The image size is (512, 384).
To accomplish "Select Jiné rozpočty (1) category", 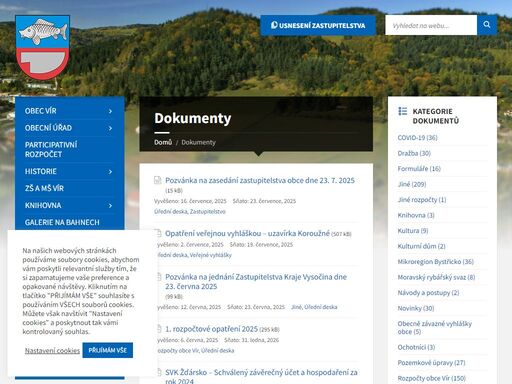I will [x=422, y=200].
